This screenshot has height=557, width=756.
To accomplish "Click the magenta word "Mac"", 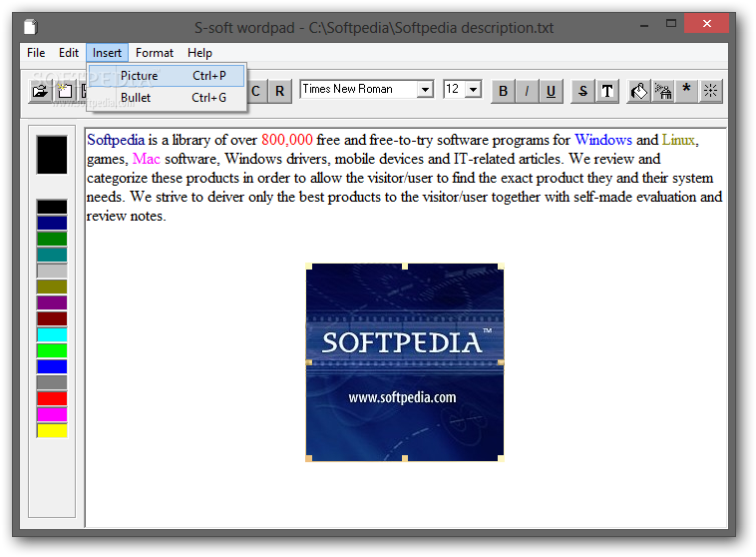I will pos(146,159).
